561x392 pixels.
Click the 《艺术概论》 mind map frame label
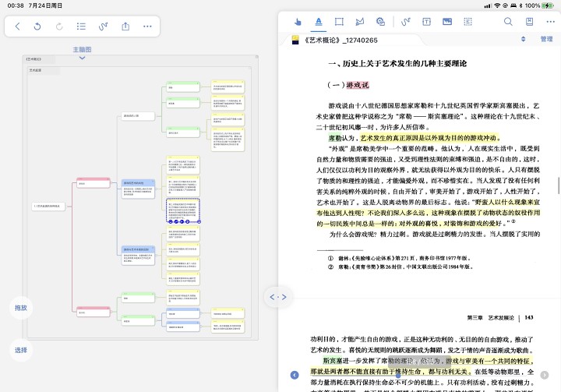pyautogui.click(x=34, y=59)
